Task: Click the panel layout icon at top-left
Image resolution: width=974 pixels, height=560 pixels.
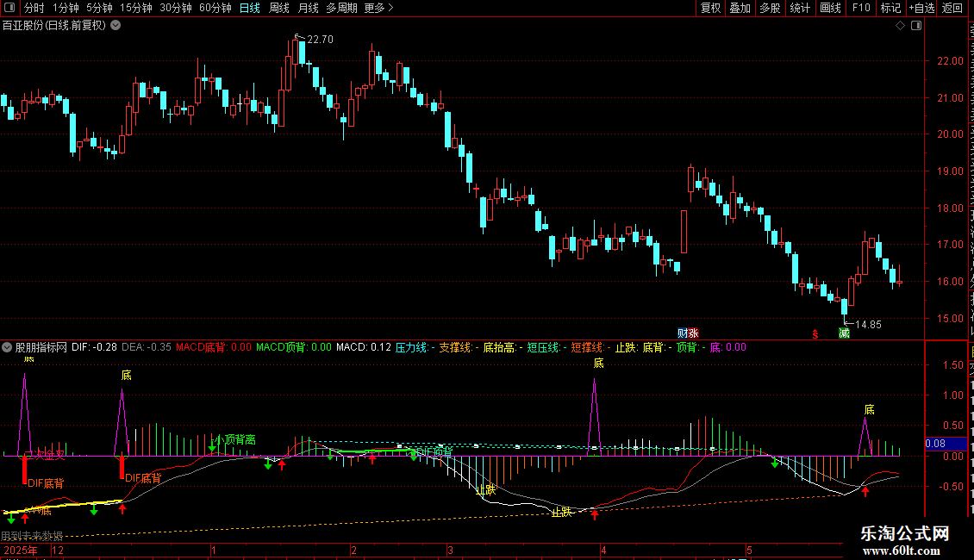Action: pos(9,8)
